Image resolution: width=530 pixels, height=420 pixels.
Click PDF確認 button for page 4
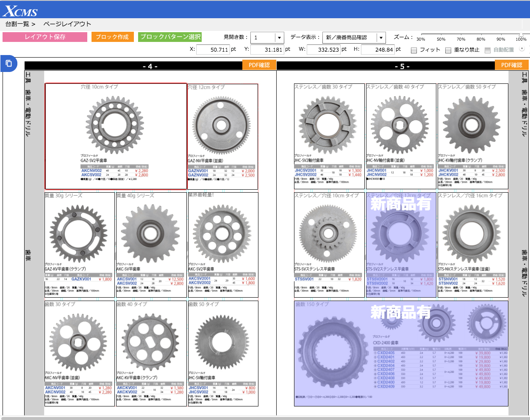(259, 65)
